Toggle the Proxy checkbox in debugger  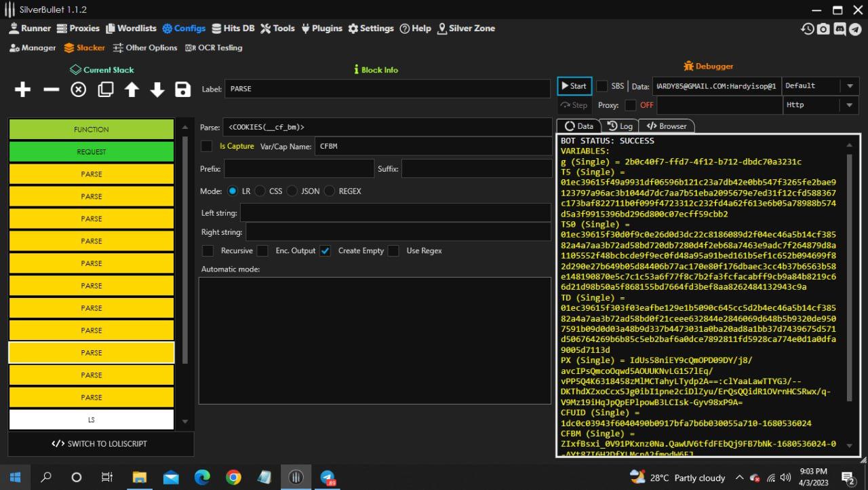(631, 105)
